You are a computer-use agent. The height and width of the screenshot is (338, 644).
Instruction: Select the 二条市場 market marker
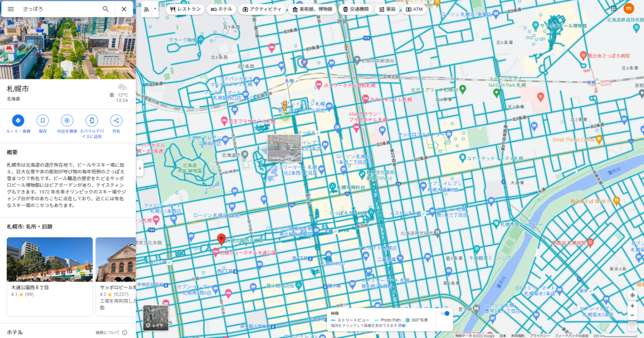(399, 259)
